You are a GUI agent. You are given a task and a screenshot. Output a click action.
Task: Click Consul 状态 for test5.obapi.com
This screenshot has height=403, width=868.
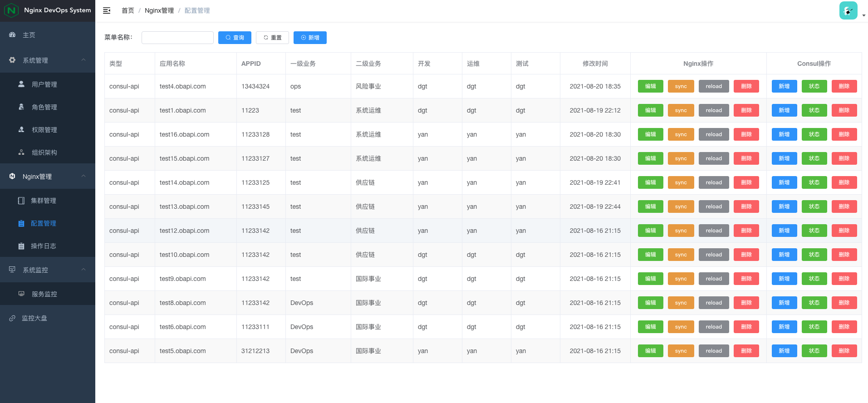(x=814, y=351)
